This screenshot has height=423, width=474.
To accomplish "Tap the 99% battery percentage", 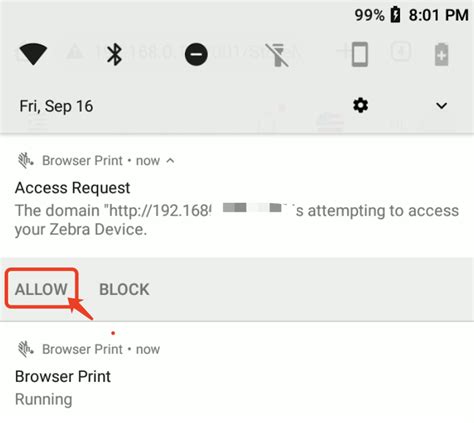I will pos(369,15).
